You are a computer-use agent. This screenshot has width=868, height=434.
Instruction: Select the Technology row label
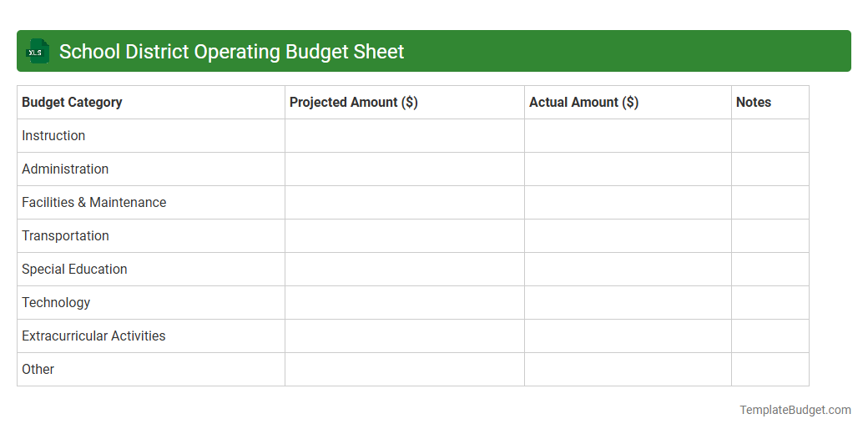tap(56, 302)
